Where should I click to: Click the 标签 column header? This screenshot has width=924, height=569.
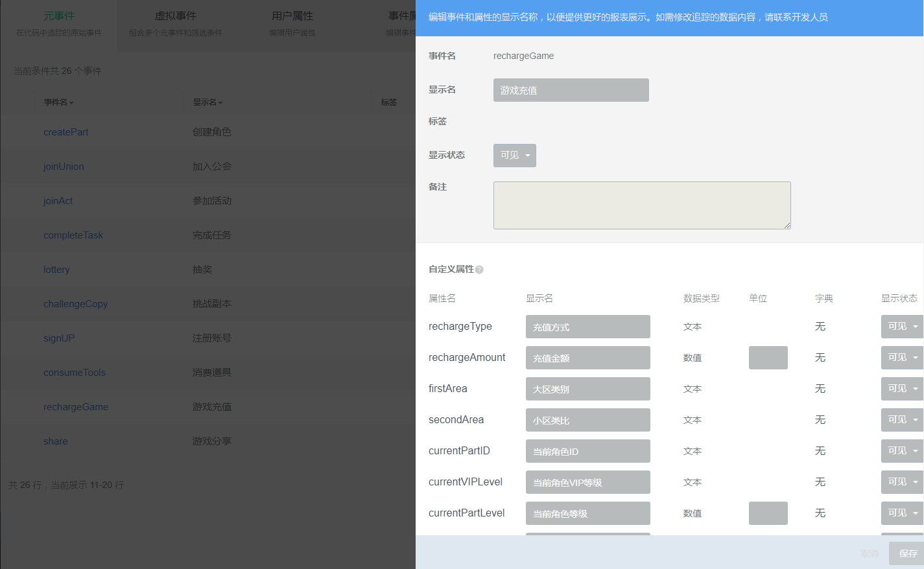coord(389,102)
